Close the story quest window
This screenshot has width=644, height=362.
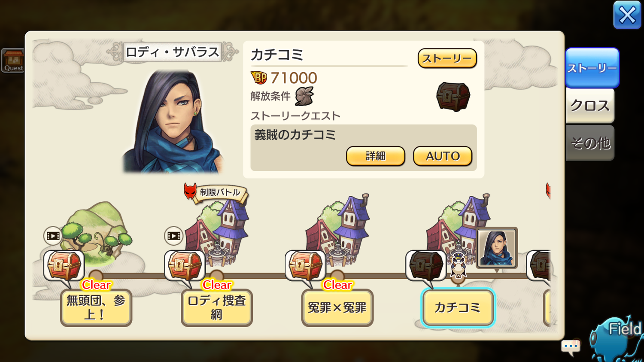pyautogui.click(x=627, y=15)
